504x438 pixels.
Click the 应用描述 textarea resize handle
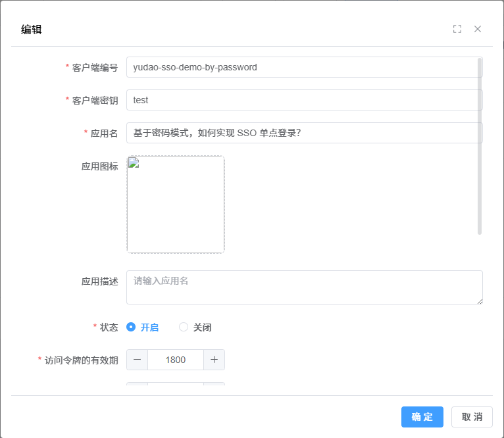pos(480,301)
